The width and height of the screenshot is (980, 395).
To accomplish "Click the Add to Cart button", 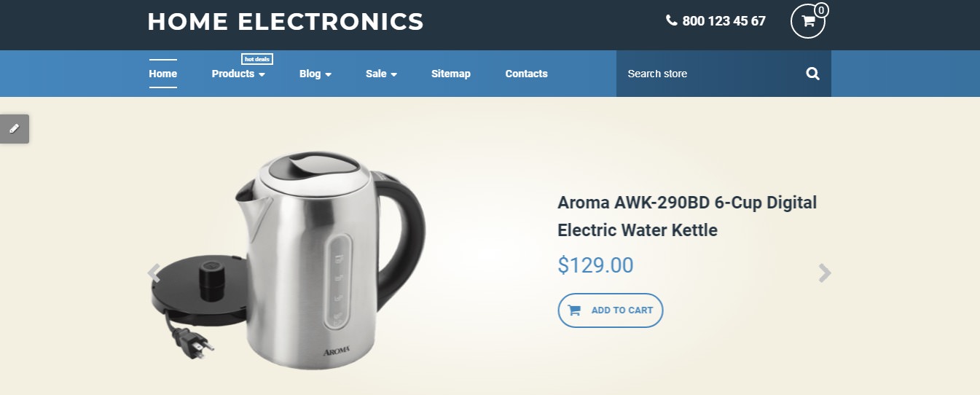I will click(611, 310).
